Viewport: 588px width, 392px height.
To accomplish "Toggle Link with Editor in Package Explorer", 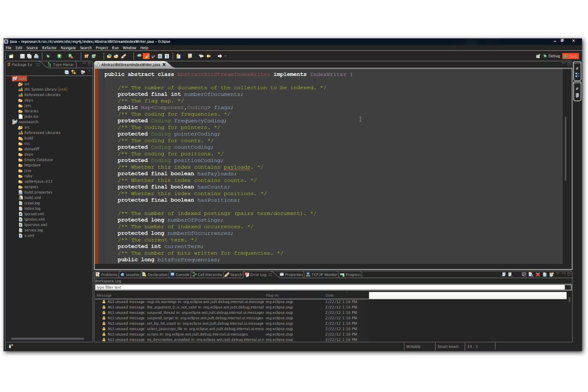I will [x=74, y=72].
